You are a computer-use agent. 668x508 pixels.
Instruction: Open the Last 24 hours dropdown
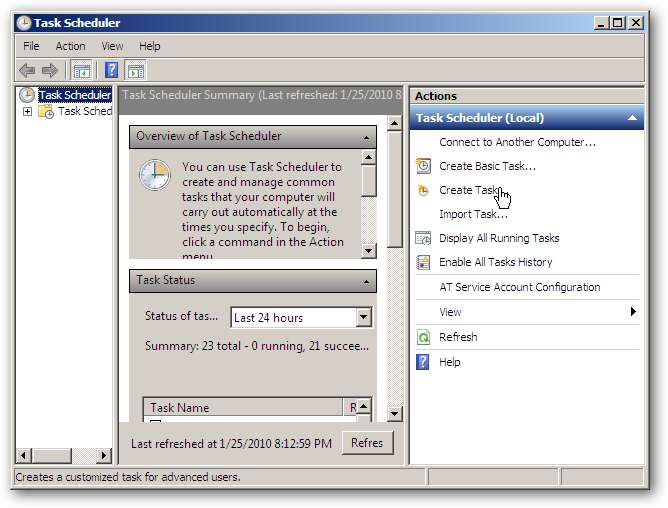[x=363, y=317]
